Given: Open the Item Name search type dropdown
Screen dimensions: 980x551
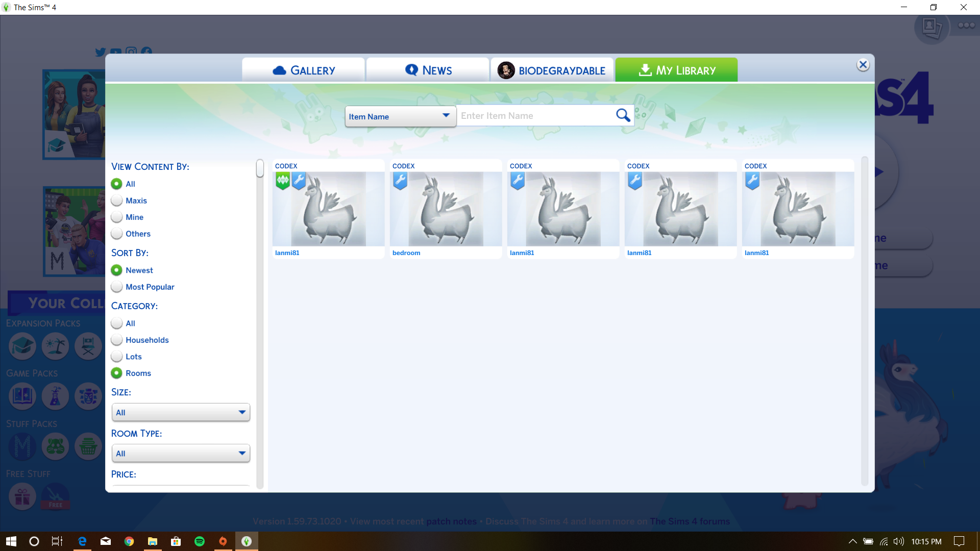Looking at the screenshot, I should pyautogui.click(x=401, y=116).
